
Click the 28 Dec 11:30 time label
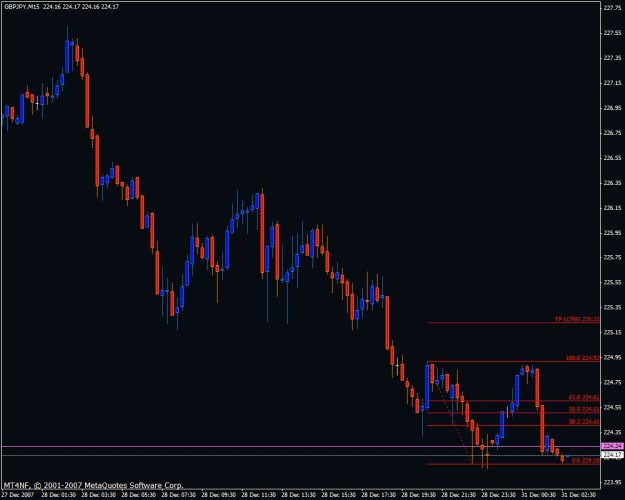point(259,495)
